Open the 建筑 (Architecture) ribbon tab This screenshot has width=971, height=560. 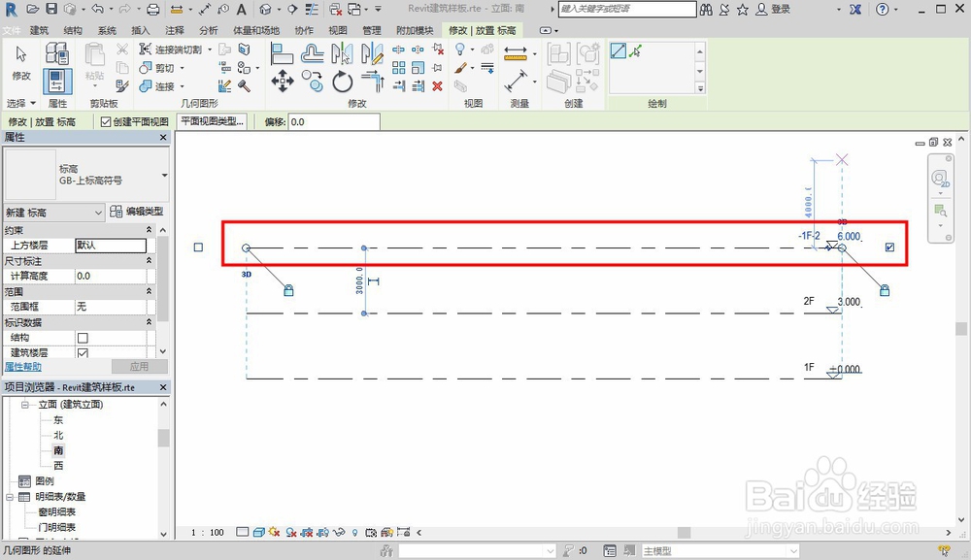(39, 30)
